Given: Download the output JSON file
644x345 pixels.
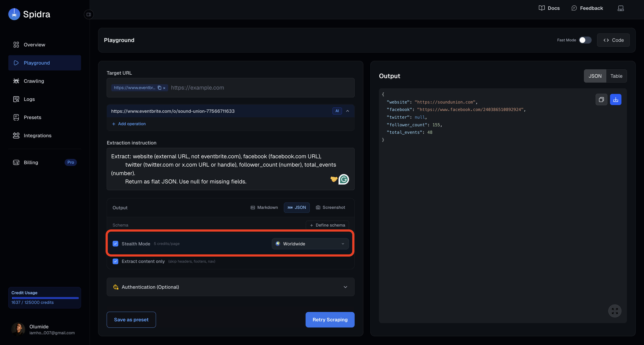Looking at the screenshot, I should (x=616, y=99).
